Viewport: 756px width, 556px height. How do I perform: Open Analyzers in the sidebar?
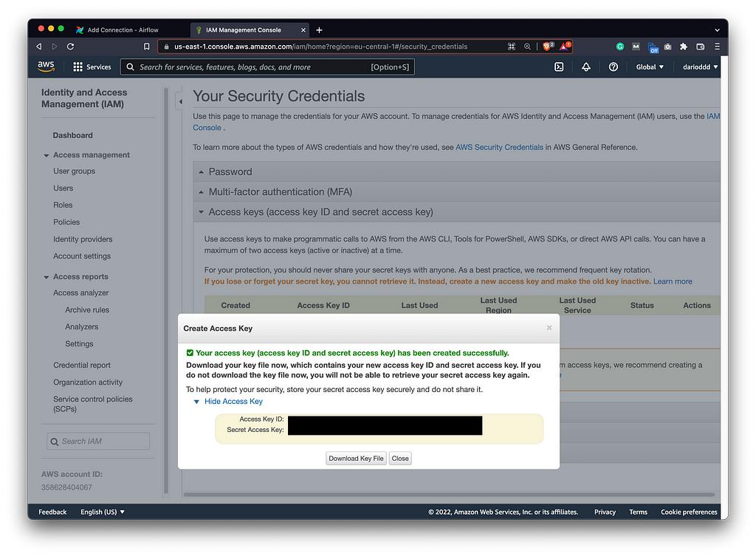[x=81, y=326]
